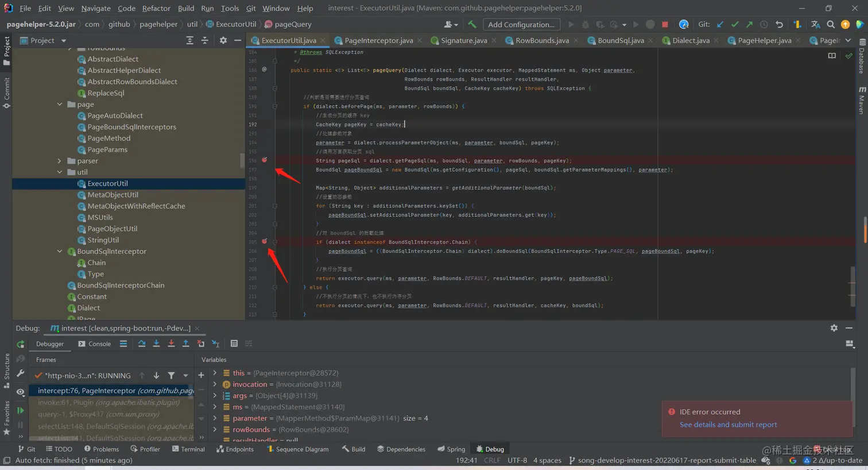
Task: Collapse the util folder
Action: pos(60,172)
